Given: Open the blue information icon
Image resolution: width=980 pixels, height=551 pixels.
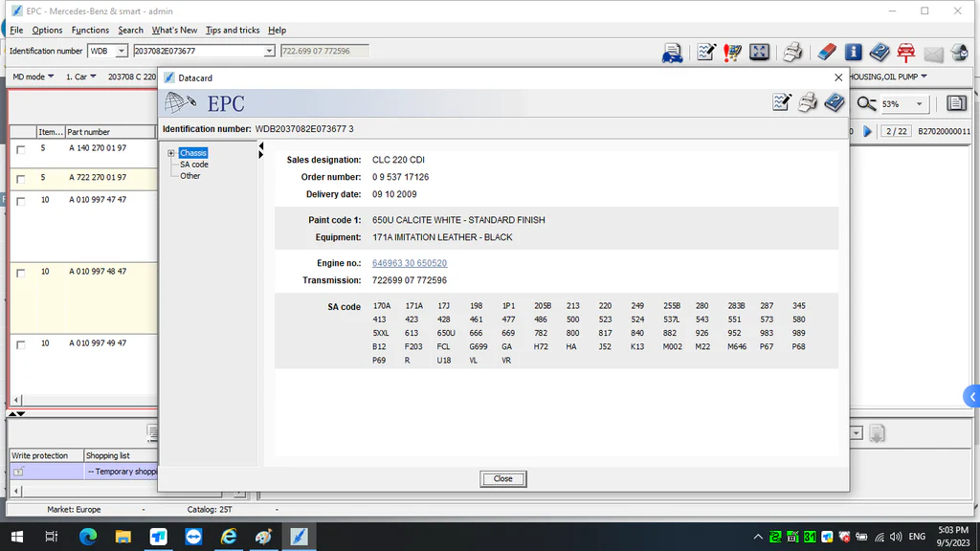Looking at the screenshot, I should pos(853,53).
